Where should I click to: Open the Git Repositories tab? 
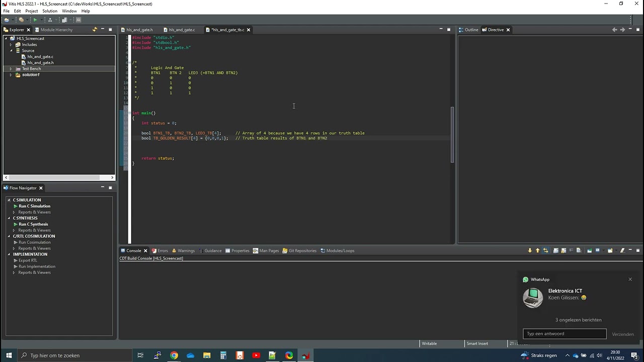point(299,250)
